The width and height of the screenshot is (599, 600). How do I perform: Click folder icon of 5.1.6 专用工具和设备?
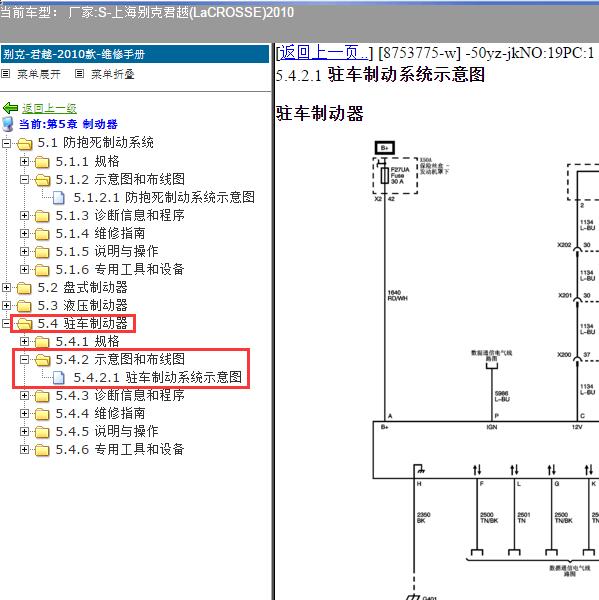point(42,270)
